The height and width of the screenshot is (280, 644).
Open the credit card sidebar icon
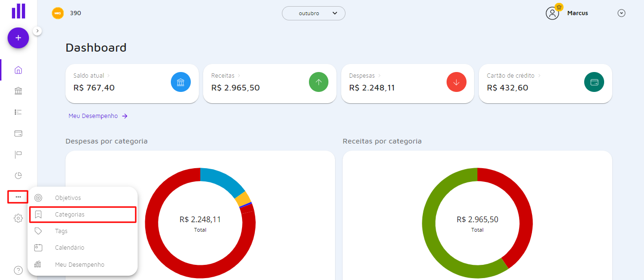tap(18, 133)
